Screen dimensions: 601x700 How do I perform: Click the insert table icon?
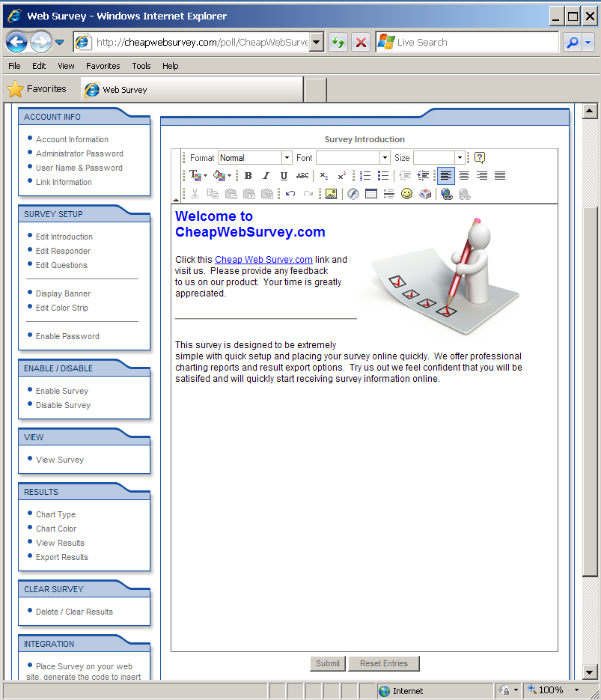[x=370, y=194]
